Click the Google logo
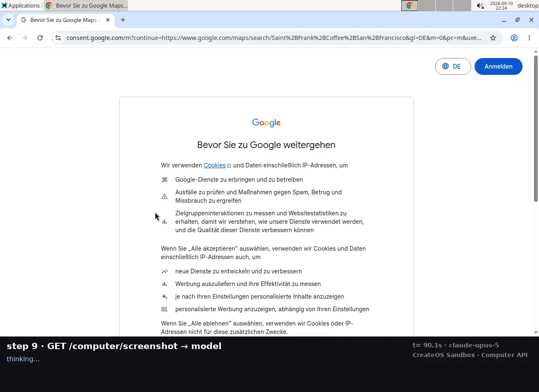Viewport: 539px width, 392px height. [267, 123]
